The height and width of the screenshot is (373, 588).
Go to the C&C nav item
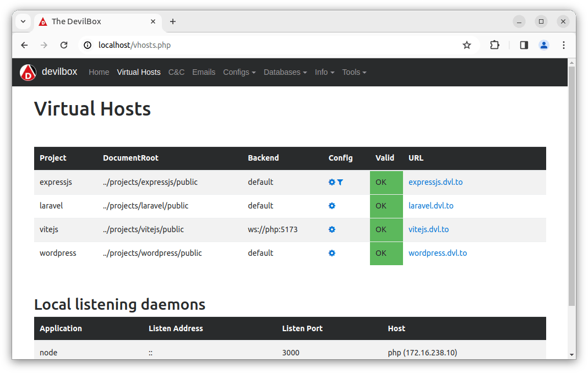tap(176, 72)
